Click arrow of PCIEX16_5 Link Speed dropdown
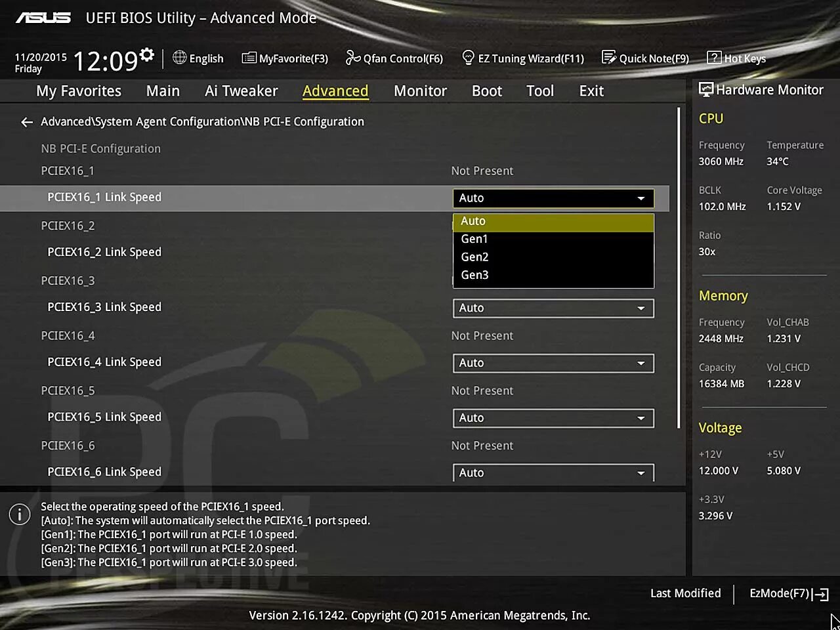 (x=641, y=418)
